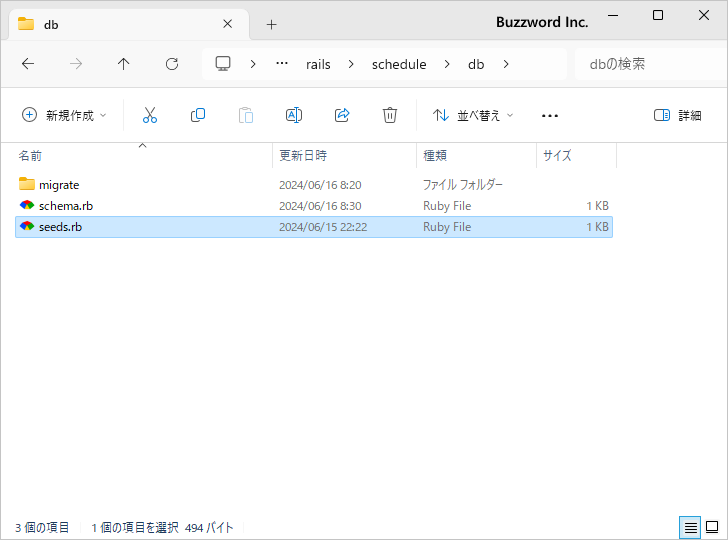Viewport: 728px width, 540px height.
Task: Click the paste clipboard icon
Action: coord(246,115)
